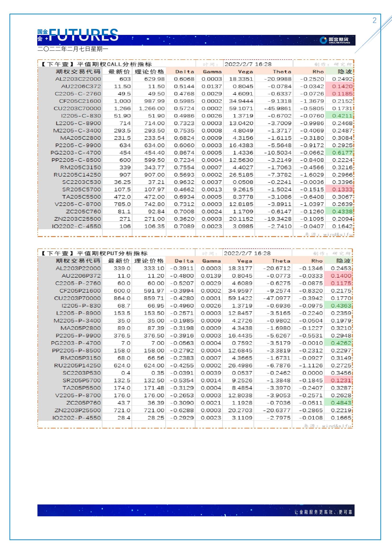Click I2205-P-830 option code
Image resolution: width=392 pixels, height=555 pixels.
tap(81, 306)
